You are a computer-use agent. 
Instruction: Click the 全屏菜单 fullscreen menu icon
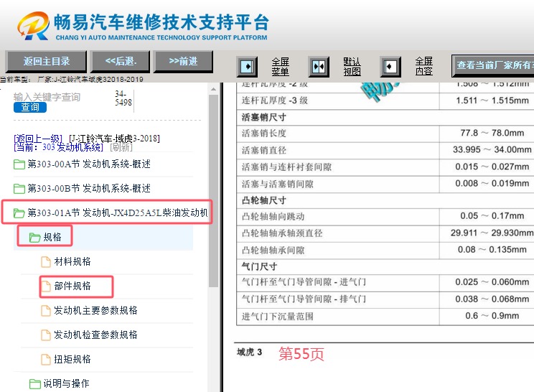[x=247, y=67]
